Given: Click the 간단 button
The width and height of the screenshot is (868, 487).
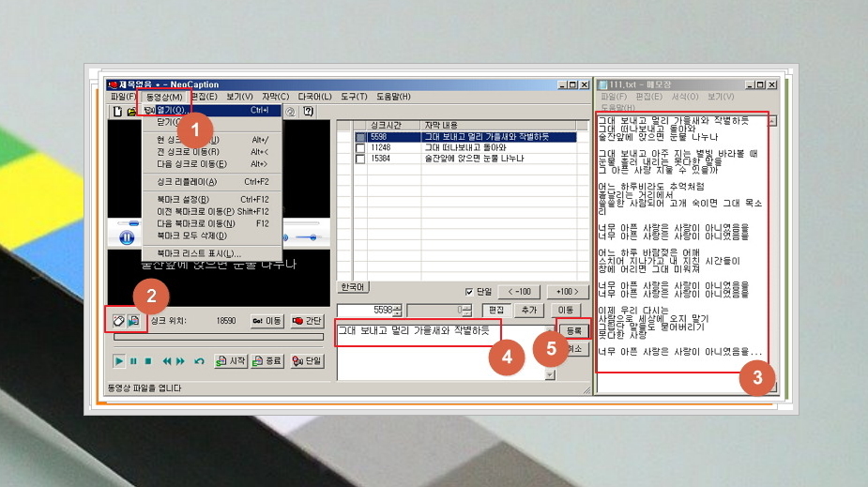Looking at the screenshot, I should (307, 320).
